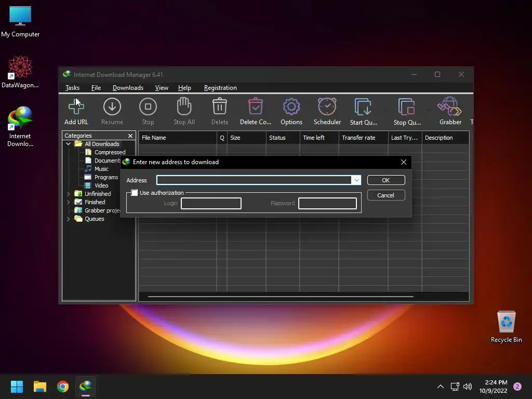Click the Grabber toolbar icon
Viewport: 532px width, 399px height.
[x=449, y=111]
